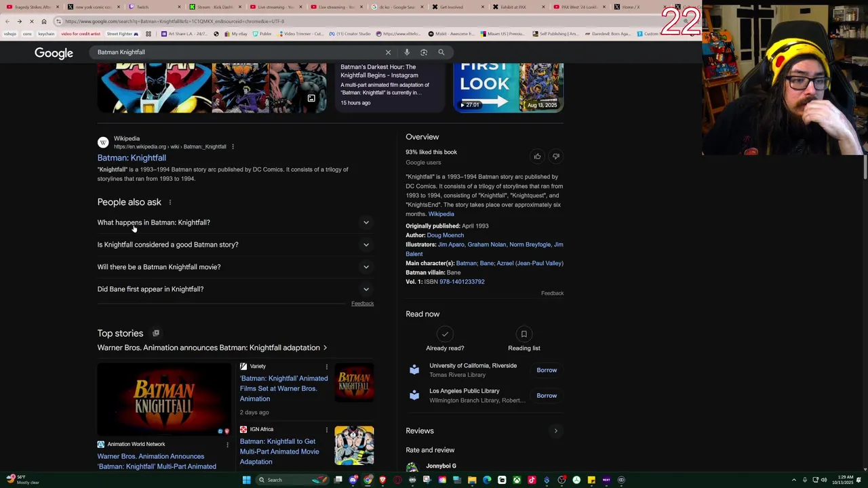This screenshot has width=868, height=488.
Task: Open Google Lens image search icon
Action: pos(424,52)
